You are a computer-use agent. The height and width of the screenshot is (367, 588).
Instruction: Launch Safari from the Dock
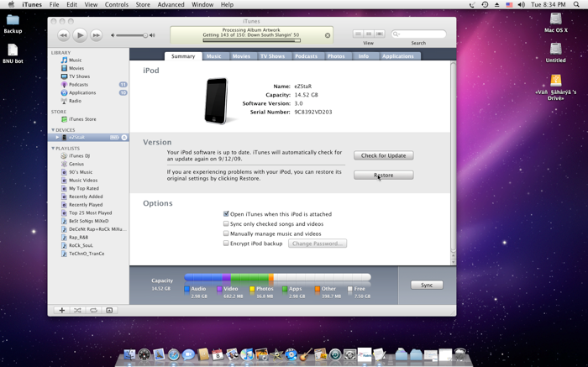[x=174, y=354]
